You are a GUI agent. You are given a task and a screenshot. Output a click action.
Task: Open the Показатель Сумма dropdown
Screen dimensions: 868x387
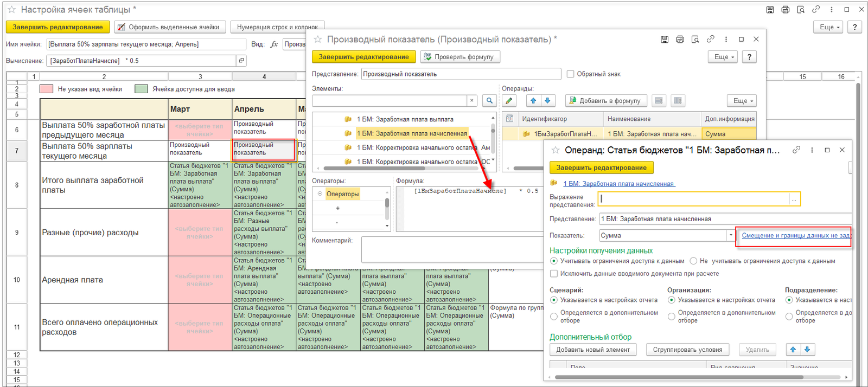tap(731, 236)
